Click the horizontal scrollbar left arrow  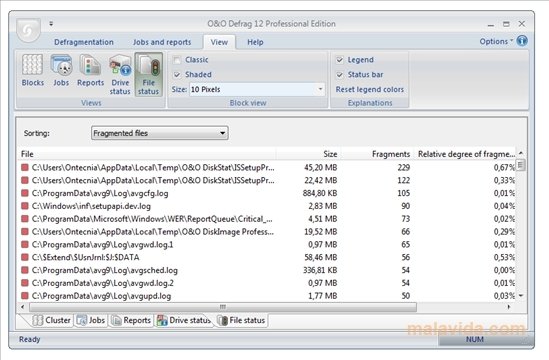pos(23,307)
